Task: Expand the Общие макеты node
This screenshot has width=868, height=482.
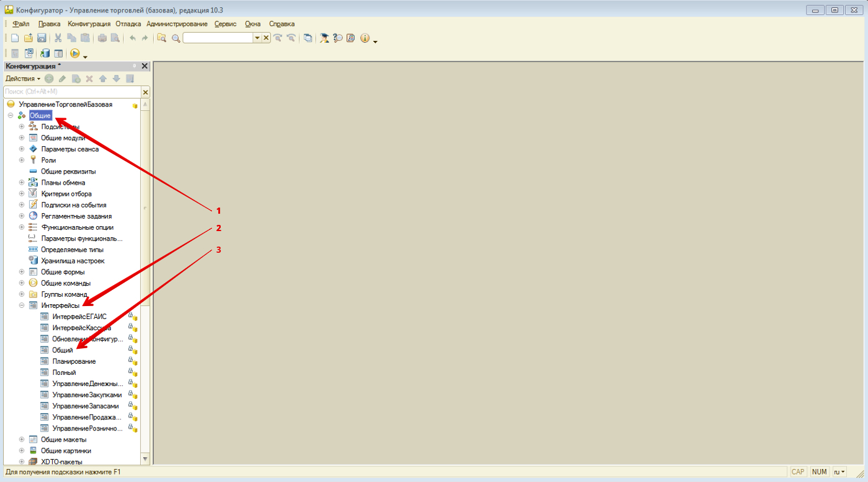Action: coord(22,440)
